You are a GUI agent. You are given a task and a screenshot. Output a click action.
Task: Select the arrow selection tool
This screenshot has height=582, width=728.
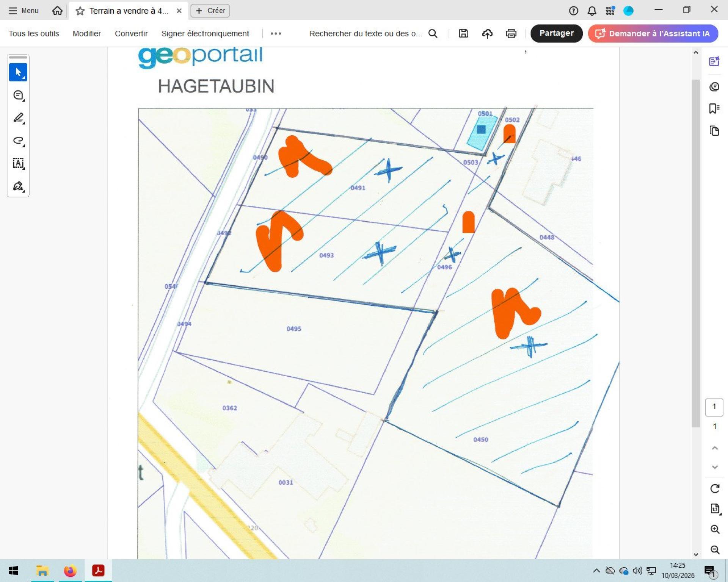point(18,72)
